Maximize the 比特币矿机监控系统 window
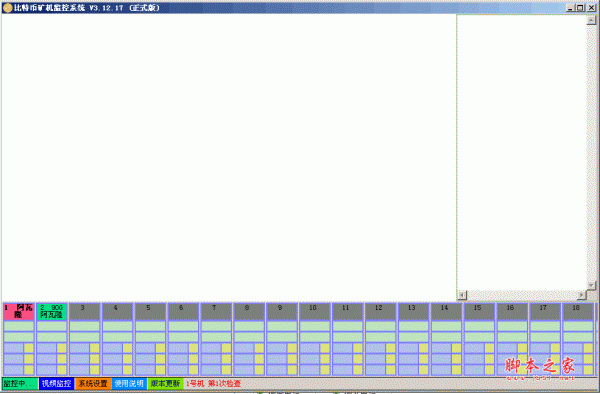 click(580, 8)
